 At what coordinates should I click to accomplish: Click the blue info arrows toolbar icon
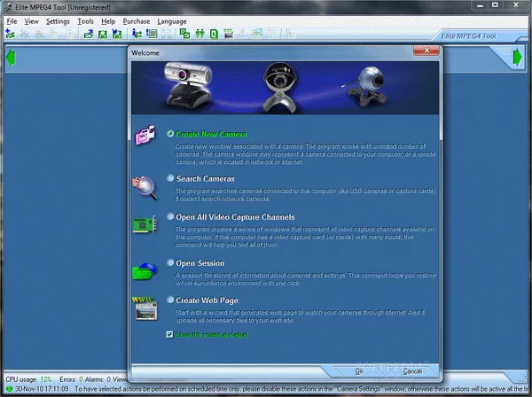pos(137,34)
